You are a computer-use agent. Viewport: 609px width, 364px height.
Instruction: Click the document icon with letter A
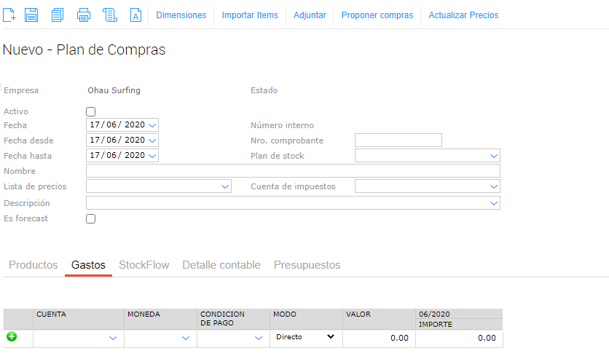pyautogui.click(x=135, y=15)
